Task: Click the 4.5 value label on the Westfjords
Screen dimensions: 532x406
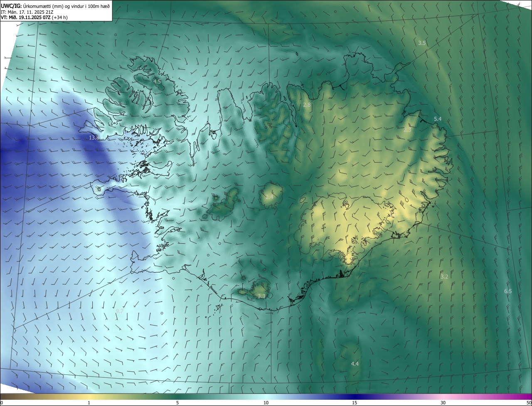Action: [x=157, y=82]
